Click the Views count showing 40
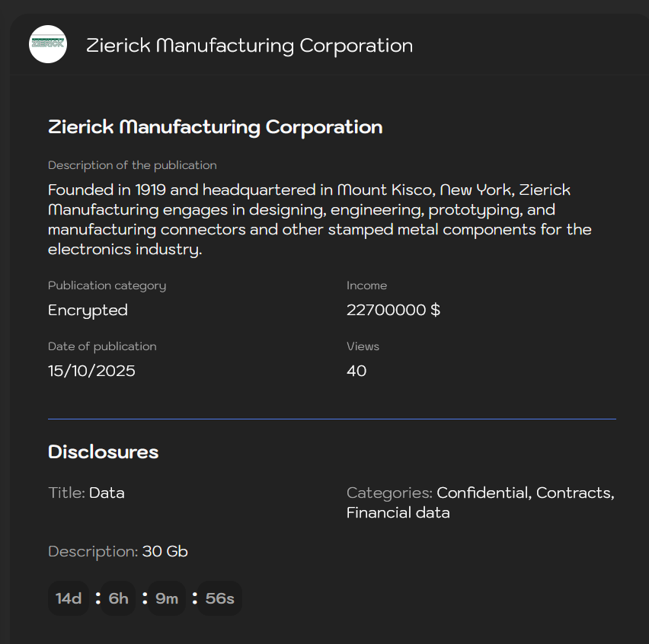The height and width of the screenshot is (644, 649). point(356,371)
